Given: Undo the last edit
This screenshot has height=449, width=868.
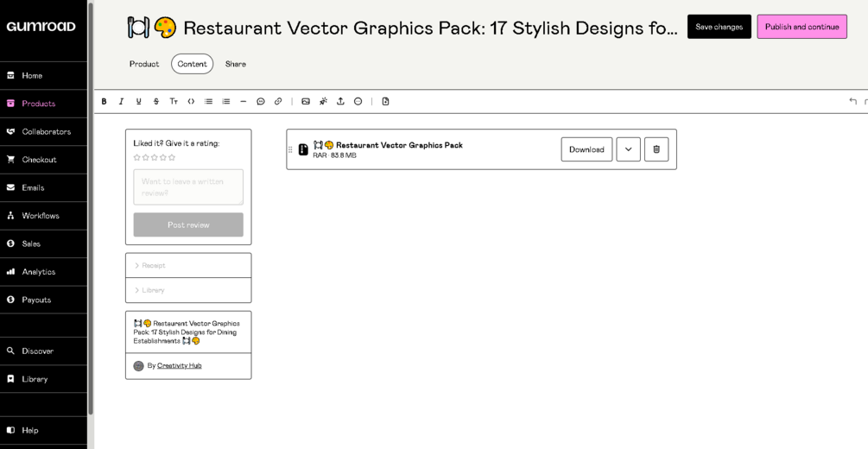Looking at the screenshot, I should (x=852, y=101).
